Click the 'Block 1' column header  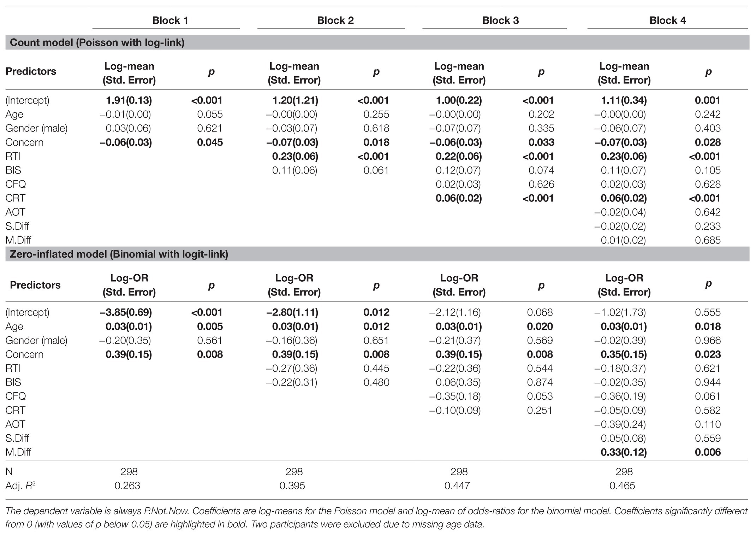pyautogui.click(x=170, y=20)
